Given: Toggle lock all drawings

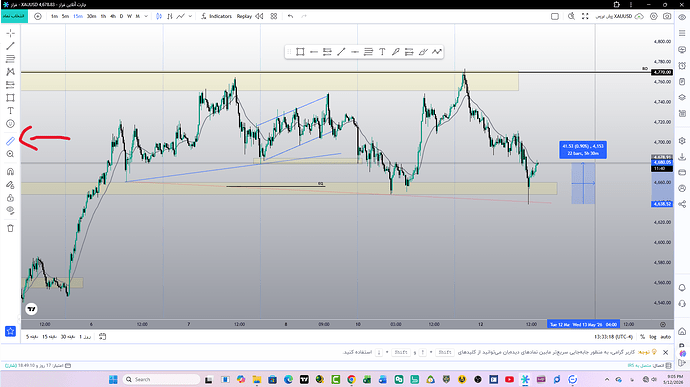Looking at the screenshot, I should coord(11,198).
